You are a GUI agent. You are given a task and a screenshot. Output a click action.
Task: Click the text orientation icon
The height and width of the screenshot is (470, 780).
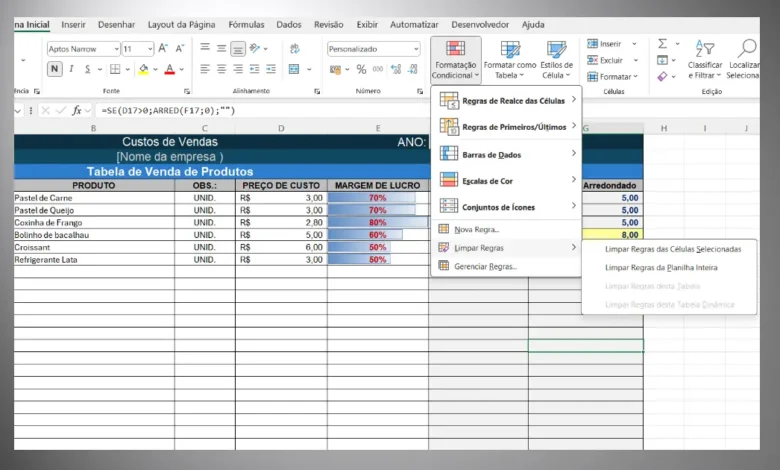coord(255,48)
